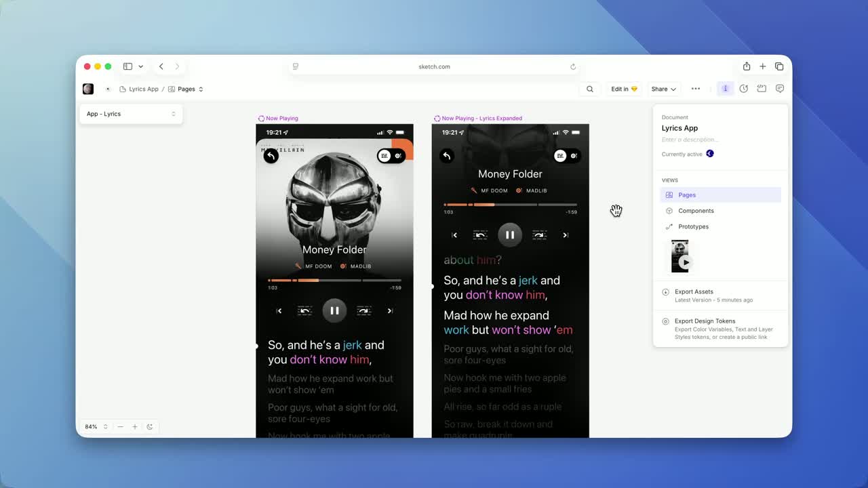Viewport: 868px width, 488px height.
Task: Show the Safari tab overview
Action: point(779,66)
